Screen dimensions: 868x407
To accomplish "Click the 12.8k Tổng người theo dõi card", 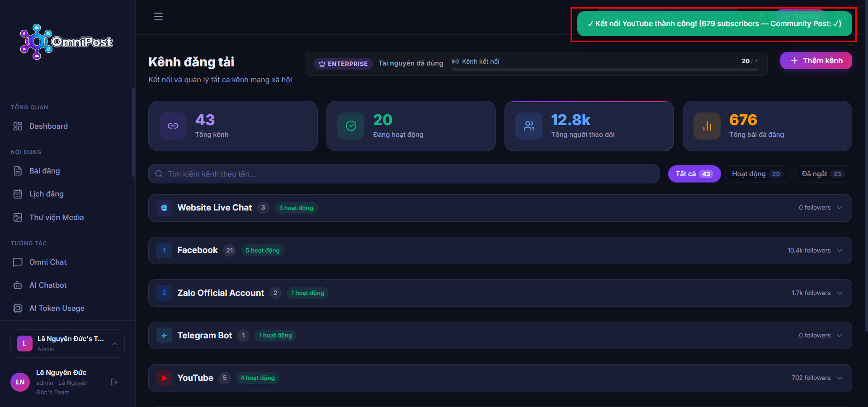I will click(x=589, y=126).
